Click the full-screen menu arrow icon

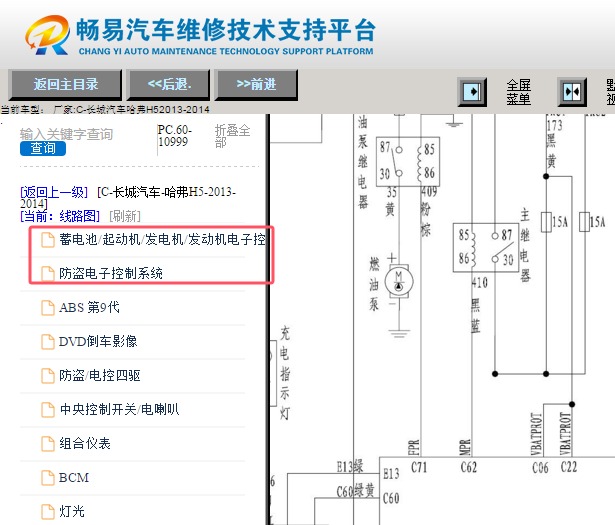(x=472, y=92)
